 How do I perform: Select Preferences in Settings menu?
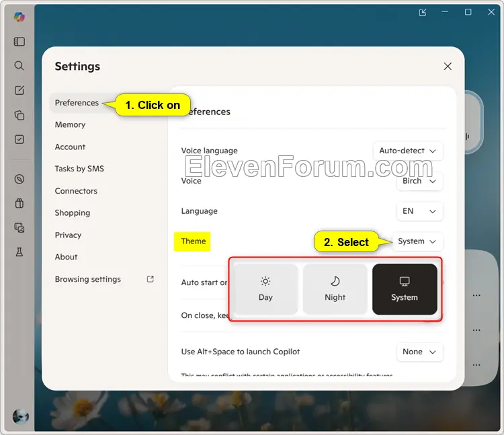click(77, 103)
